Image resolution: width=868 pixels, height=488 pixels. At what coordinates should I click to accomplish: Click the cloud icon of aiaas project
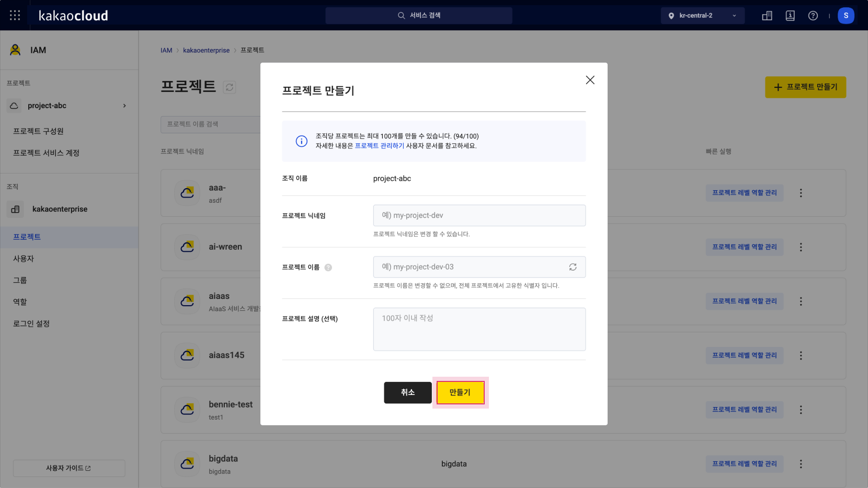[x=187, y=301]
